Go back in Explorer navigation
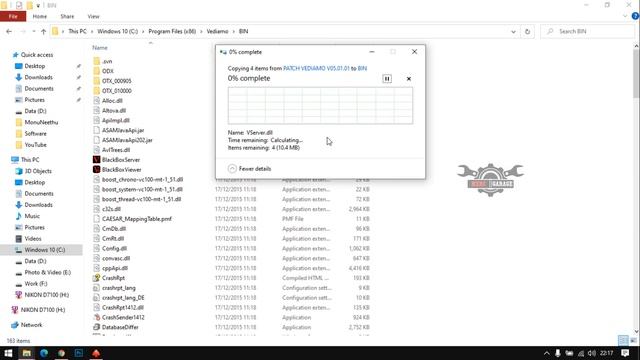This screenshot has width=640, height=360. 9,31
